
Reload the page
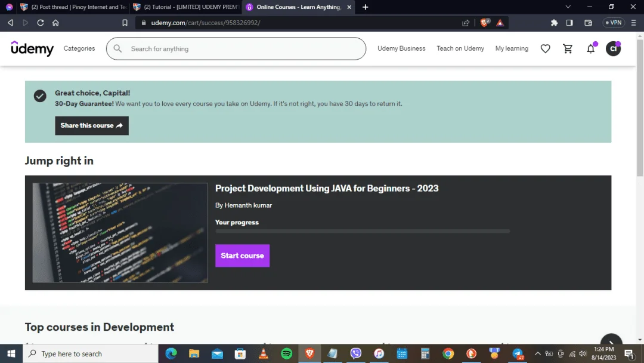[41, 23]
